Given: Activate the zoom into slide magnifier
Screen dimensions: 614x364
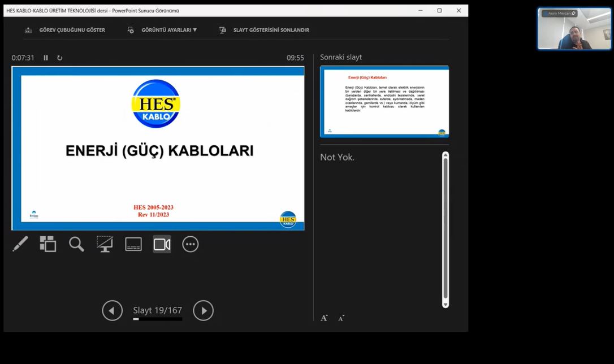Looking at the screenshot, I should (x=76, y=244).
